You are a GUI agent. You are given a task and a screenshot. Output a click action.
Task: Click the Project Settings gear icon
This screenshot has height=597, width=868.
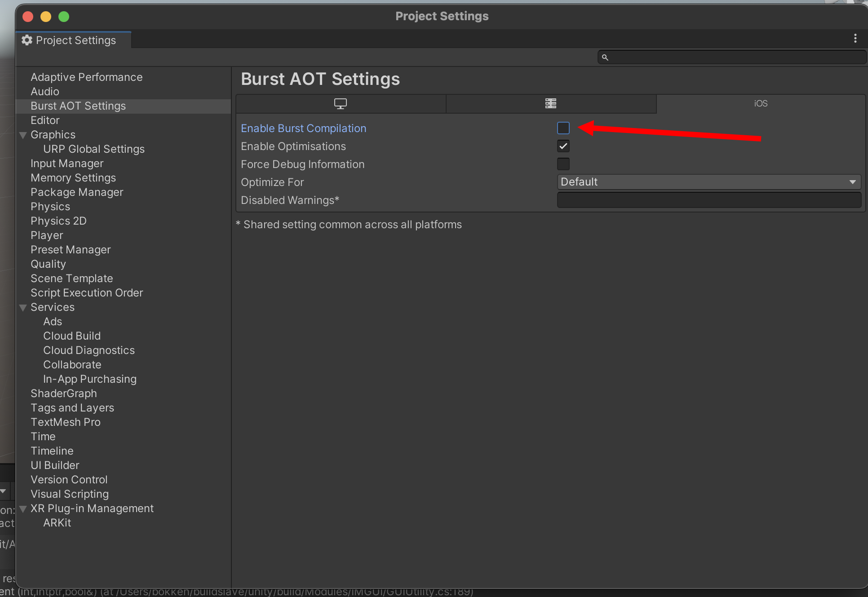[27, 40]
